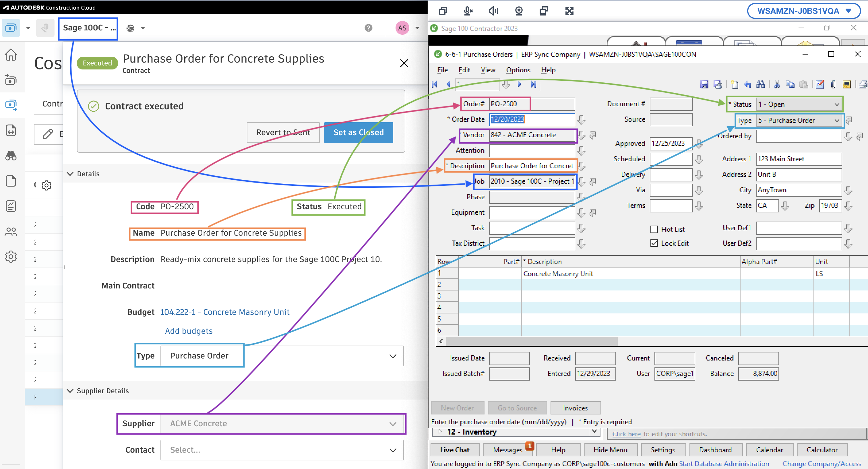This screenshot has width=868, height=469.
Task: Click the binoculars Find icon in the Sage toolbar
Action: [761, 85]
